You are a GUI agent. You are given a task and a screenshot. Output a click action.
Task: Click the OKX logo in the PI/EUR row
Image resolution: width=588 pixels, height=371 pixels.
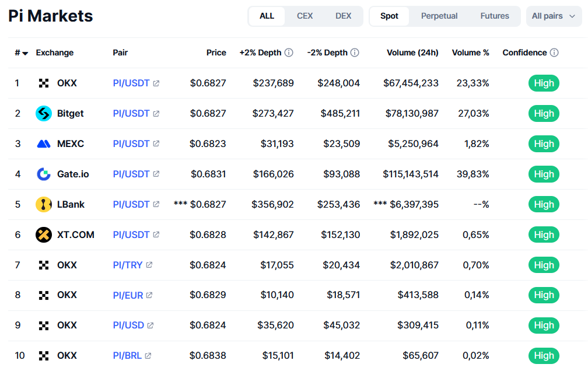tap(44, 295)
